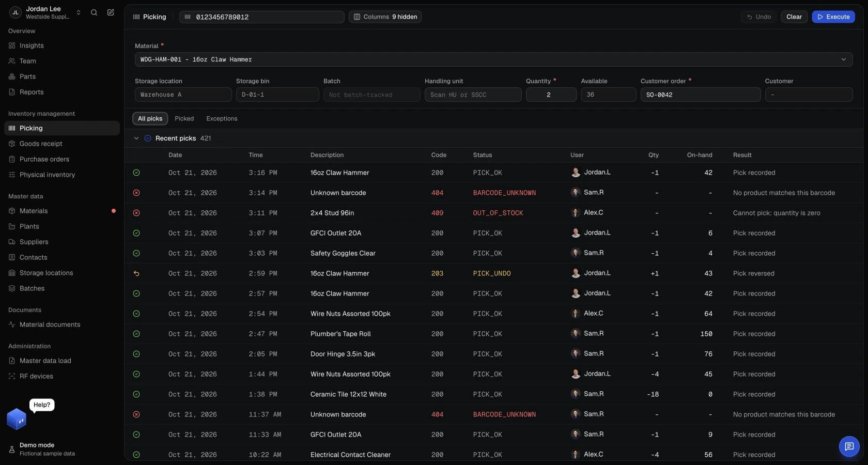The image size is (868, 465).
Task: Open Purchase orders page
Action: point(62,159)
